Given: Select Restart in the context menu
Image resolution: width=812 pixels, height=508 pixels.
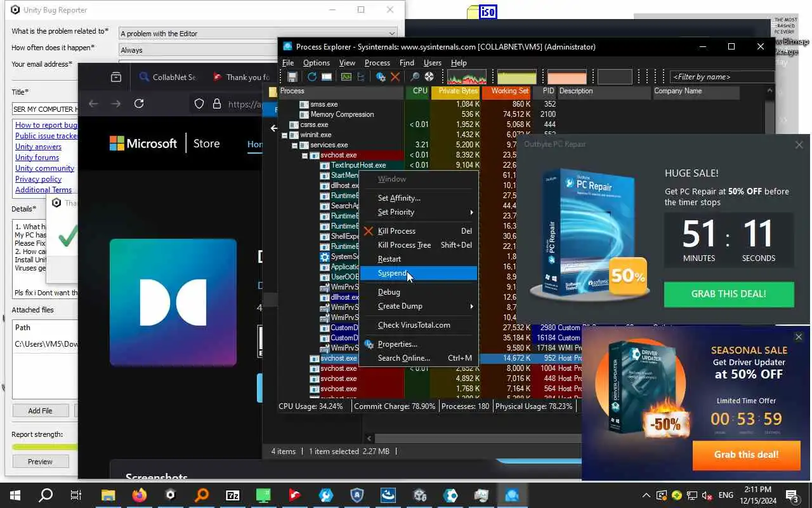Looking at the screenshot, I should (419, 259).
